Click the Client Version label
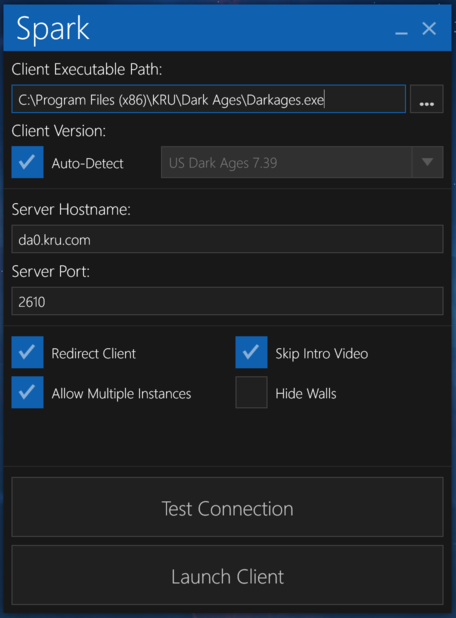Screen dimensions: 456x618 click(x=58, y=131)
